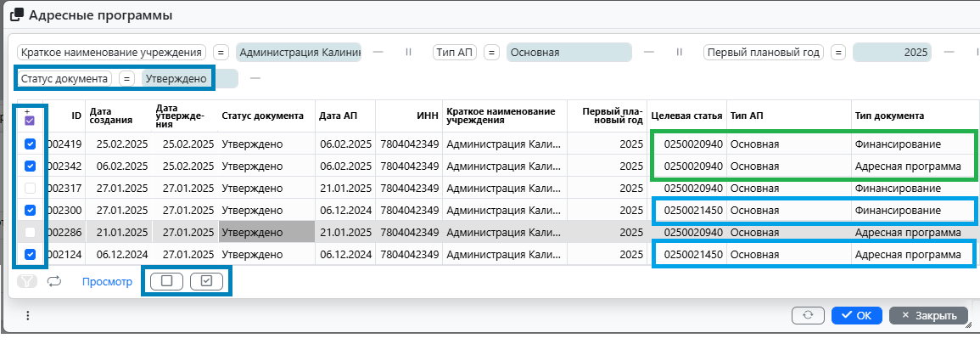
Task: Click the OK button
Action: pos(855,315)
